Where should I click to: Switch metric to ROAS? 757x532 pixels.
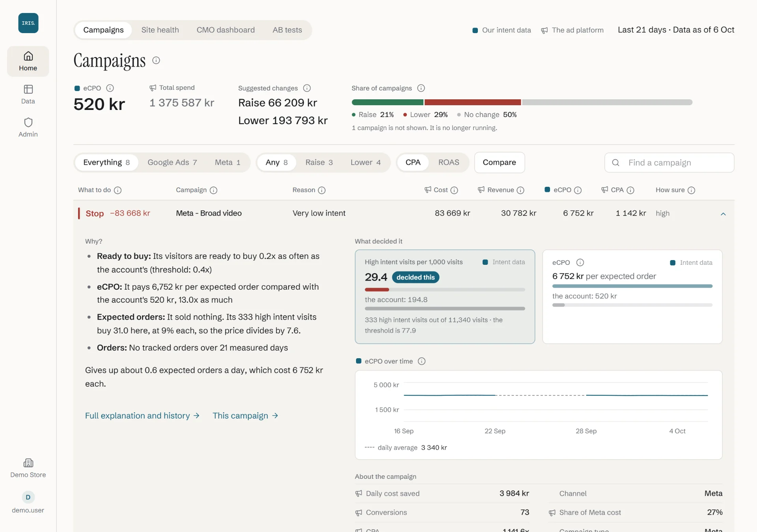[x=449, y=162]
